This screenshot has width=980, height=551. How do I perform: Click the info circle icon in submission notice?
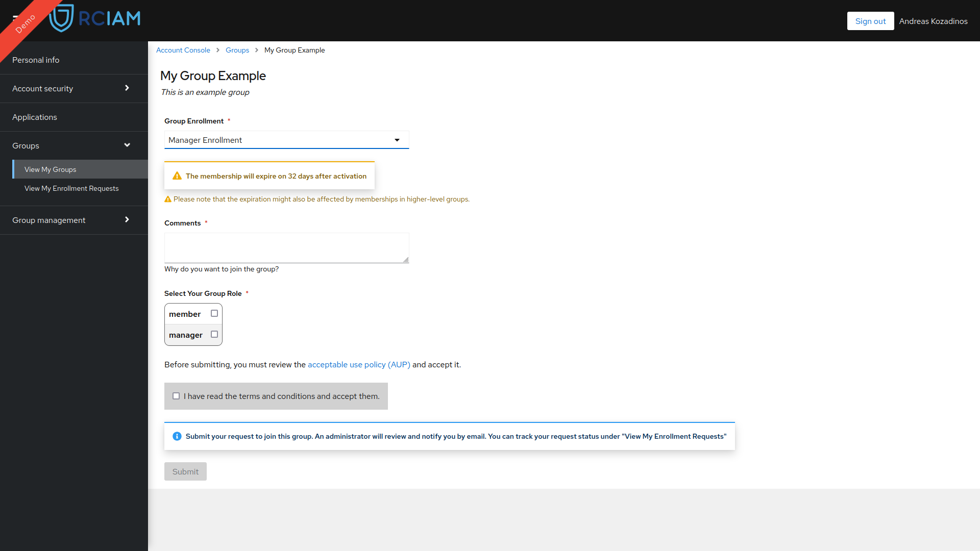click(x=176, y=436)
